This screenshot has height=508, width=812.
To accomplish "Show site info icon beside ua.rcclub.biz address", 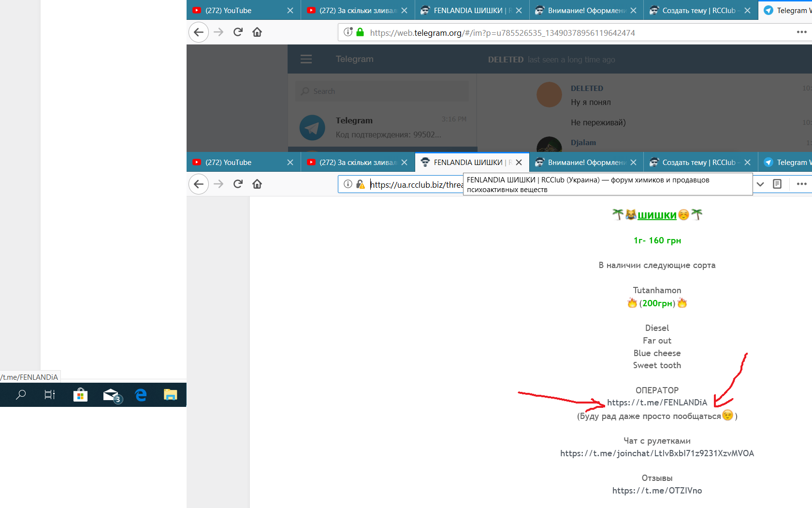I will (x=348, y=184).
